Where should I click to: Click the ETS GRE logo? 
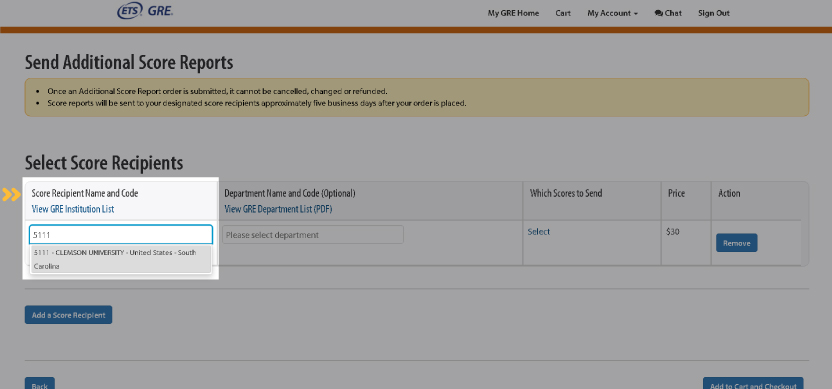point(145,11)
